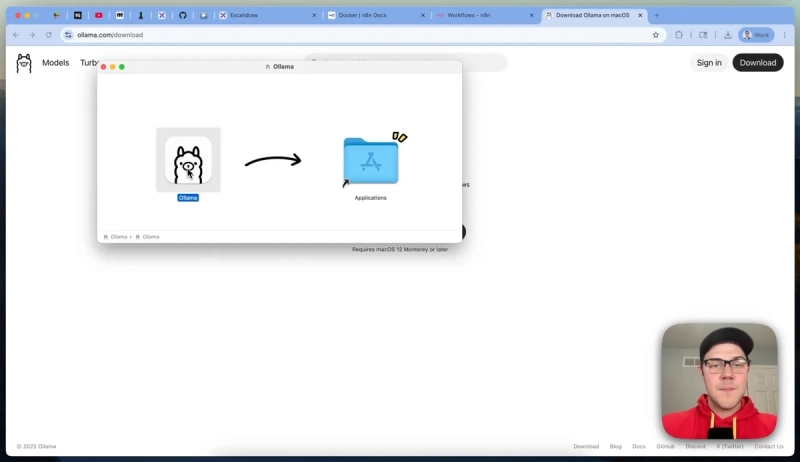
Task: Click the second Ollama item in installer path bar
Action: [147, 237]
